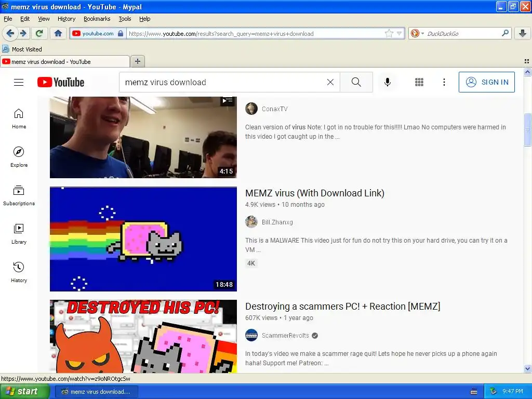The width and height of the screenshot is (532, 399).
Task: Click the youtube.com site identity button
Action: point(97,33)
